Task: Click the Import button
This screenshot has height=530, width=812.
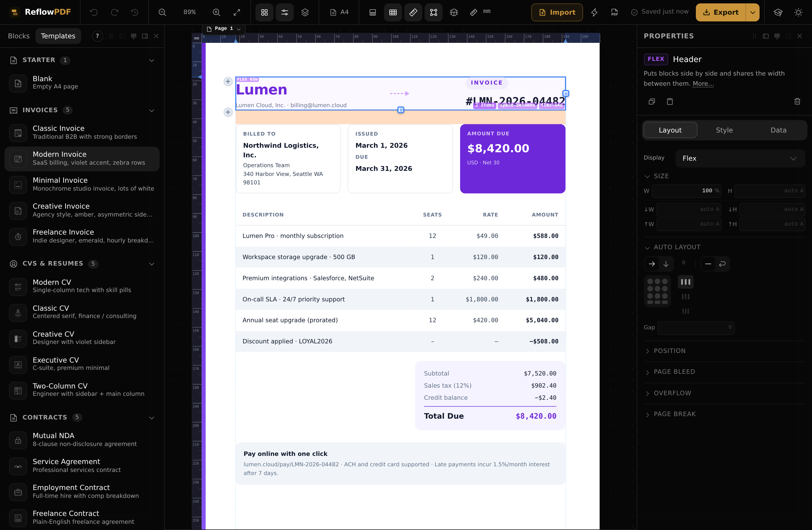Action: [557, 12]
